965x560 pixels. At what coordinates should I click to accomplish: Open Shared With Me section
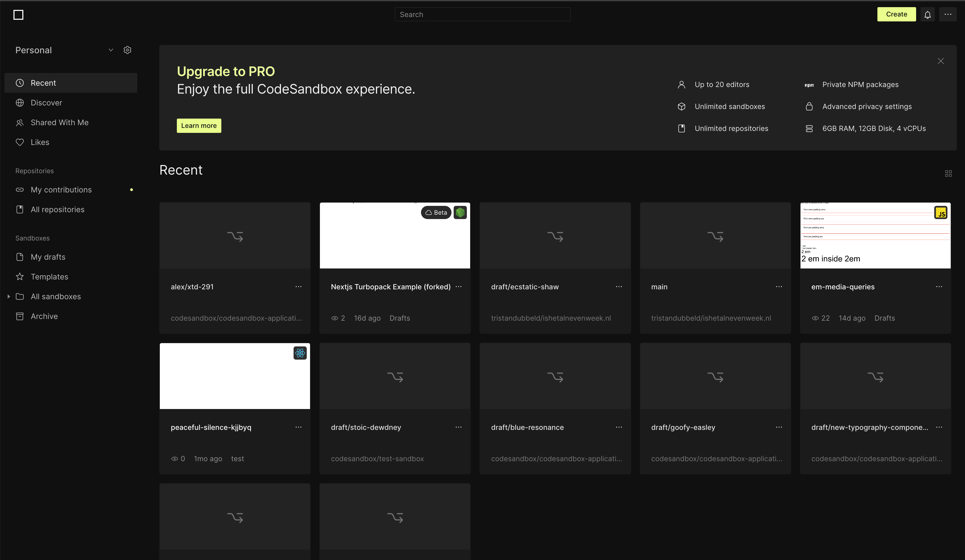(x=71, y=122)
